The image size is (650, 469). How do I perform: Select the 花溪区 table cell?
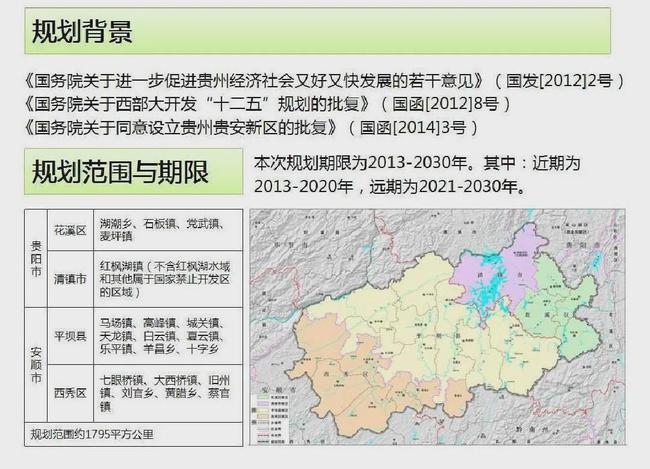(70, 231)
